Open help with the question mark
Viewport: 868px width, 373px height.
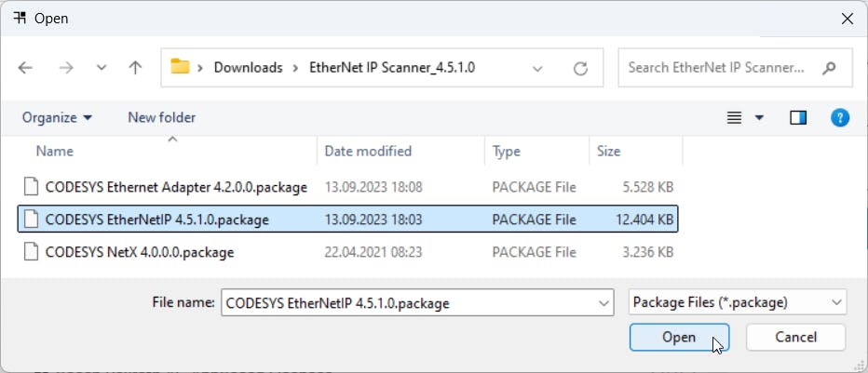tap(840, 117)
